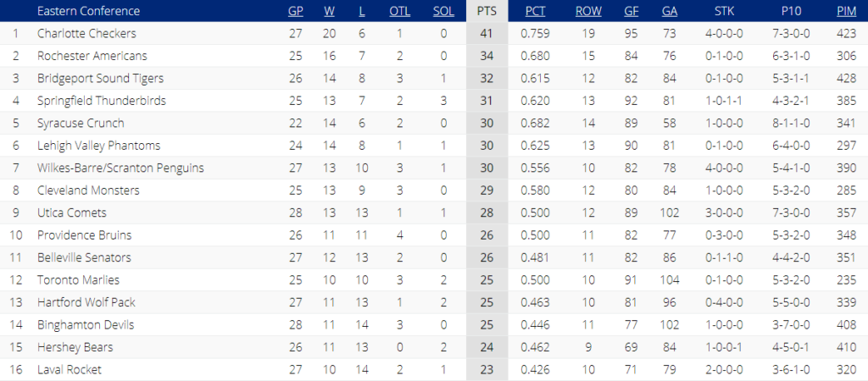
Task: Select the PTS column header
Action: click(x=487, y=11)
